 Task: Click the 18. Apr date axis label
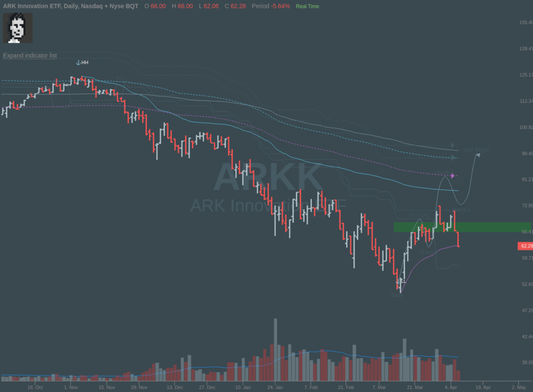483,387
